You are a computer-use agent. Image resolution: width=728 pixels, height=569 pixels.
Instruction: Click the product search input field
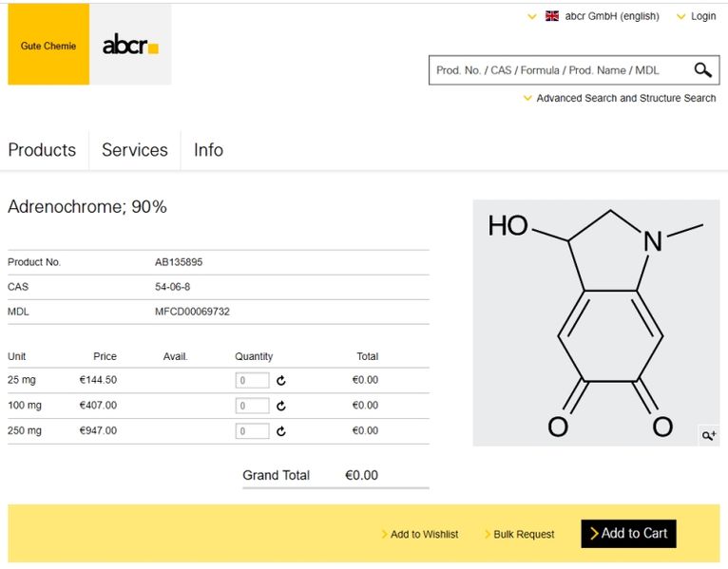tap(559, 70)
